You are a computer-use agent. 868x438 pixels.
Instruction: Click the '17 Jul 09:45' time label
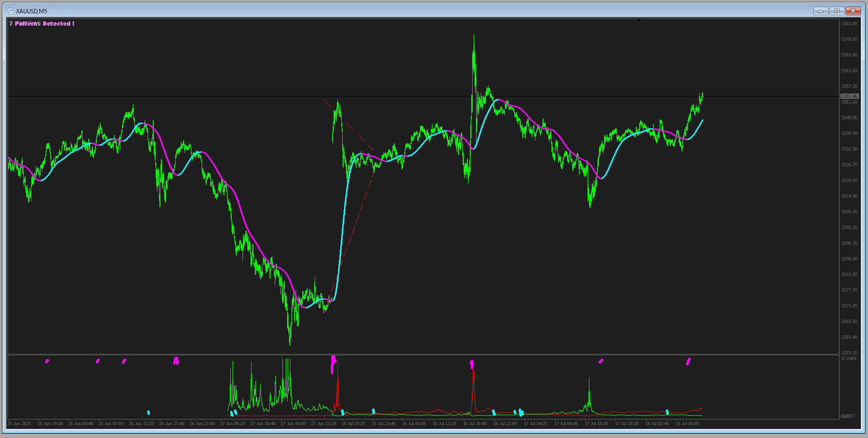(x=566, y=424)
